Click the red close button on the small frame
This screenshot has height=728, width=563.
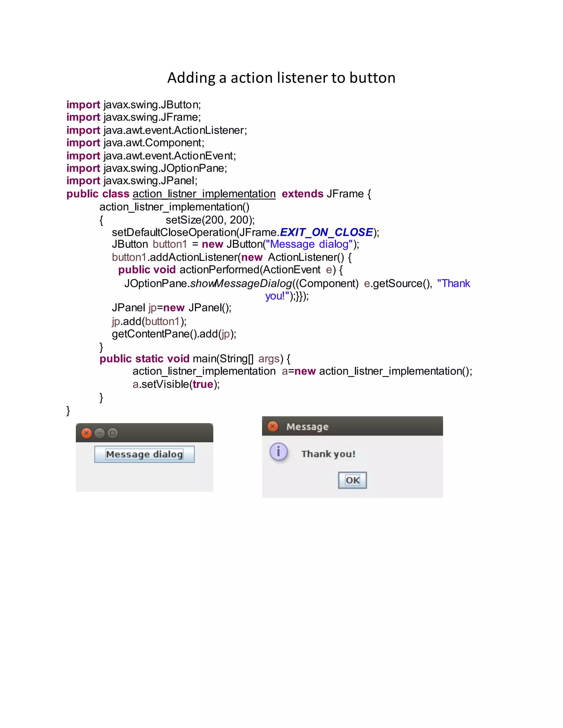tap(86, 433)
